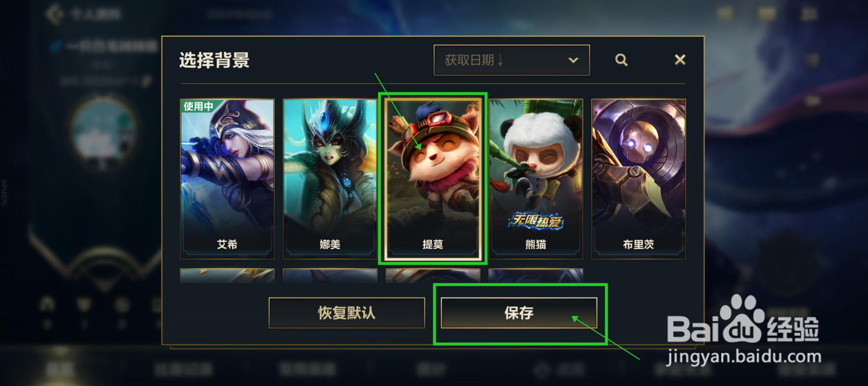Image resolution: width=868 pixels, height=386 pixels.
Task: Select first partially visible second-row card
Action: [227, 276]
